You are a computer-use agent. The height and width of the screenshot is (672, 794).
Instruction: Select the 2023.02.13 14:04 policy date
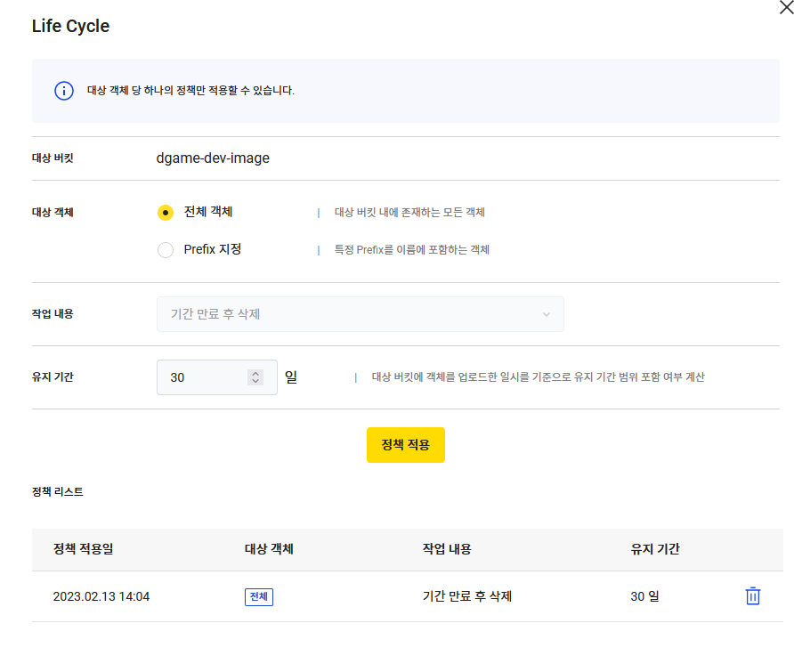point(101,596)
